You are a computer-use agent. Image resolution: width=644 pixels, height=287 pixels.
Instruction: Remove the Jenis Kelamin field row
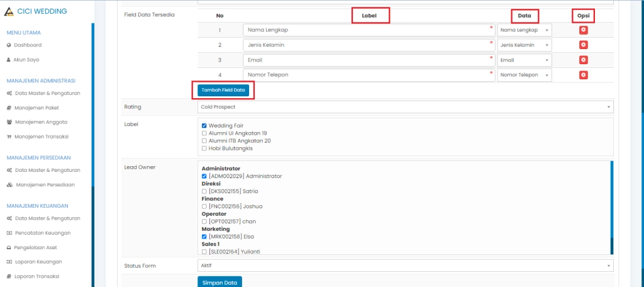(583, 45)
